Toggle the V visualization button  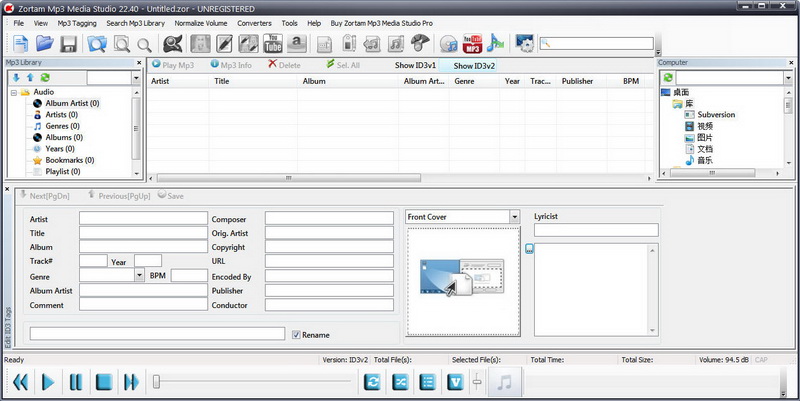pyautogui.click(x=455, y=382)
